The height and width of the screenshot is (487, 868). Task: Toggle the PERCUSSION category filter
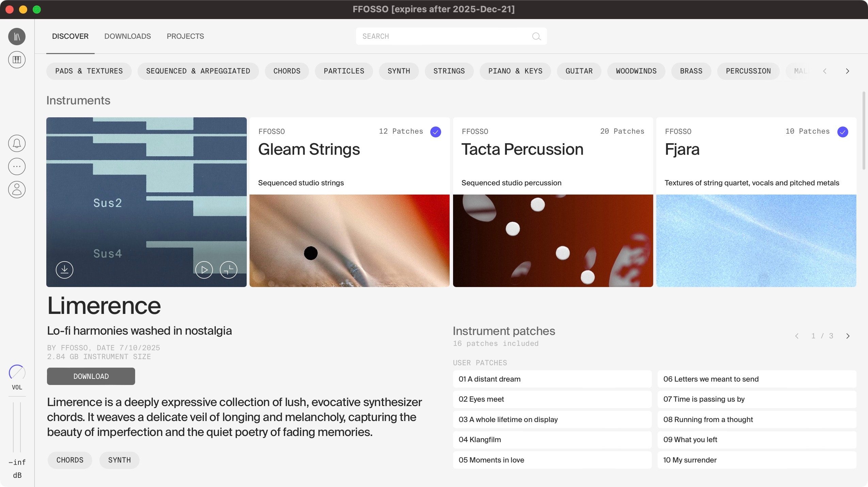tap(748, 71)
